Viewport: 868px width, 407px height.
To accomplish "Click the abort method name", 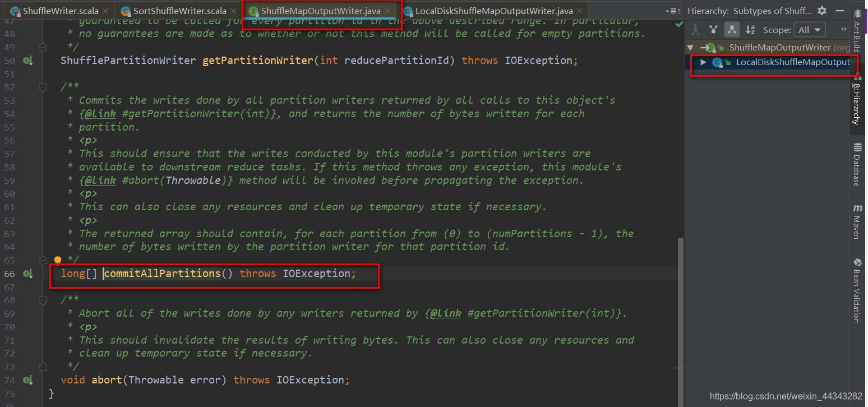I will 107,380.
